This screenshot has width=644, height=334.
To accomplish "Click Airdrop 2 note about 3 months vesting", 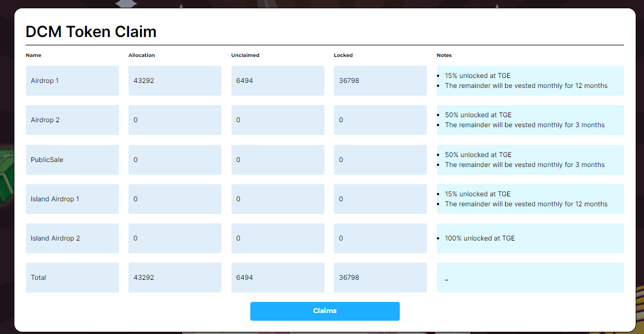I will pos(525,125).
